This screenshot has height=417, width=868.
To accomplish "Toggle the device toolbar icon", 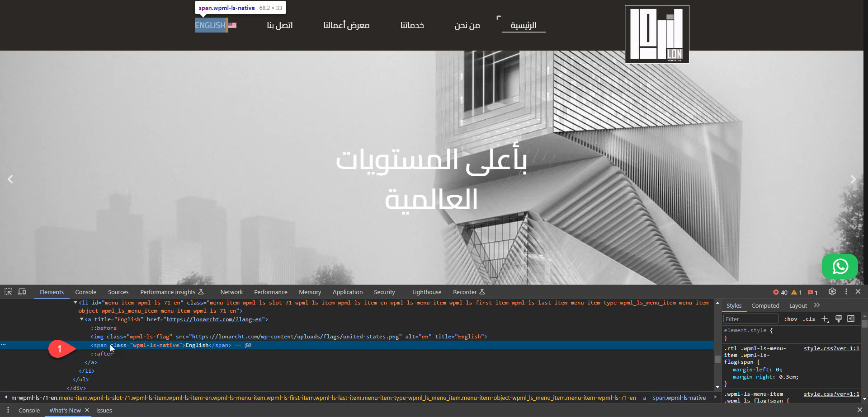I will pos(22,292).
